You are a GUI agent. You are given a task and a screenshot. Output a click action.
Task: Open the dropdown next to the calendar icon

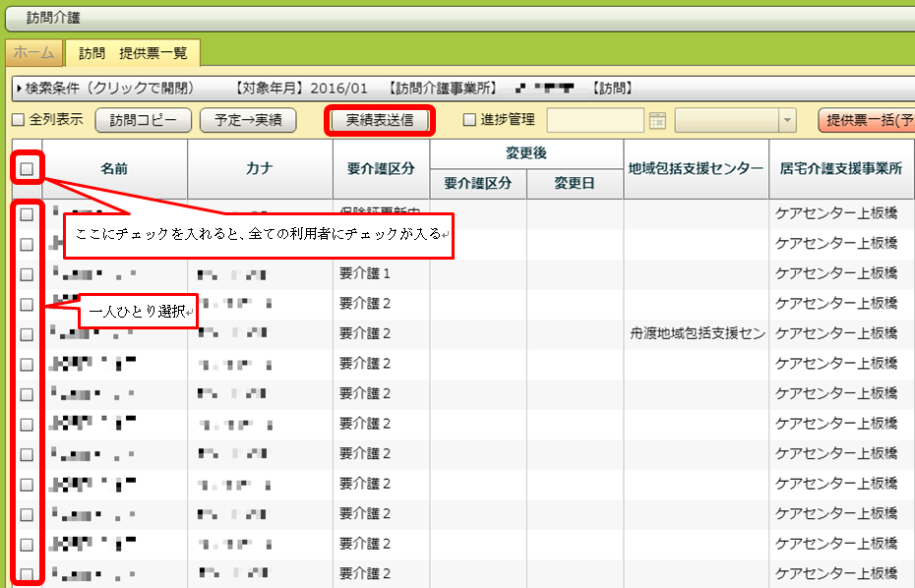tap(786, 120)
